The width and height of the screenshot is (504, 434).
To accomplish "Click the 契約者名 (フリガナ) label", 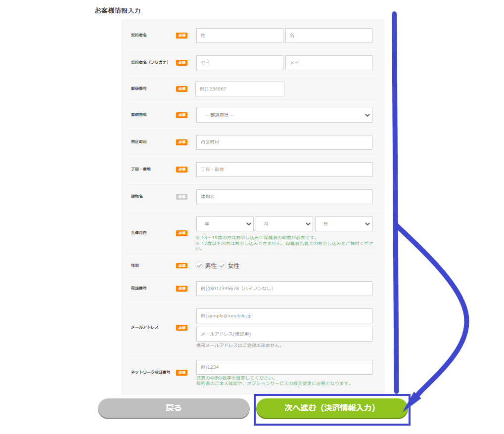I will pyautogui.click(x=149, y=62).
